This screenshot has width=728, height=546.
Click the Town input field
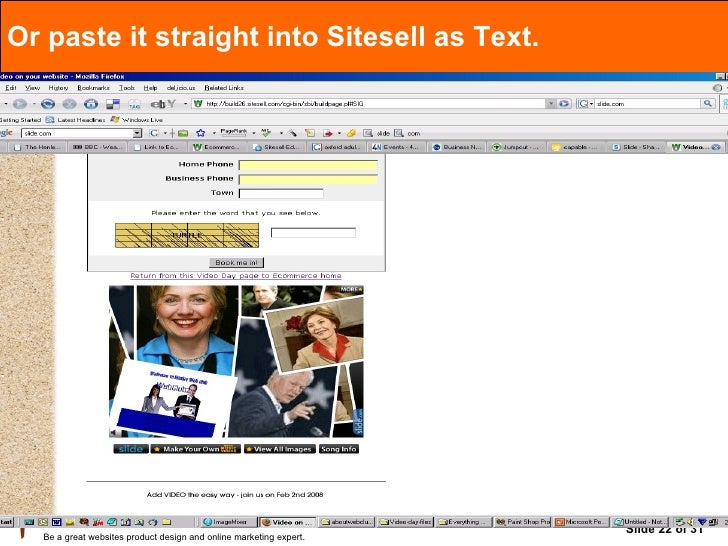pyautogui.click(x=281, y=193)
